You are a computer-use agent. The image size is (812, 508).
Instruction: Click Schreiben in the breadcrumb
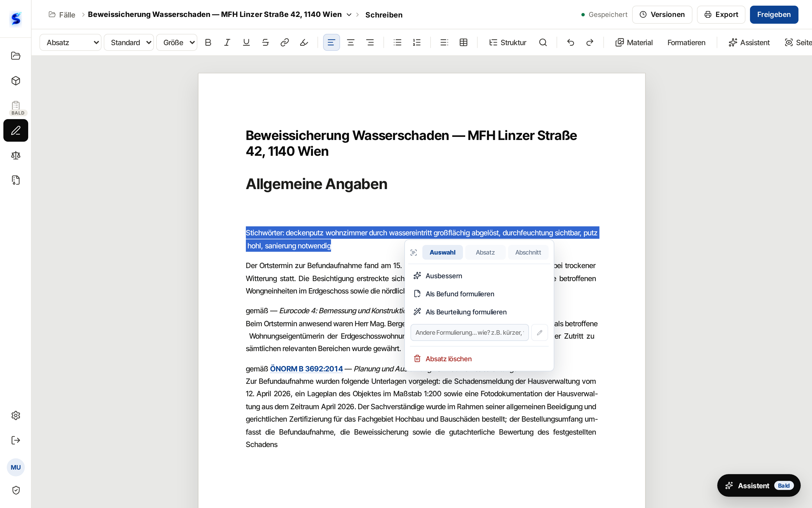(x=384, y=15)
